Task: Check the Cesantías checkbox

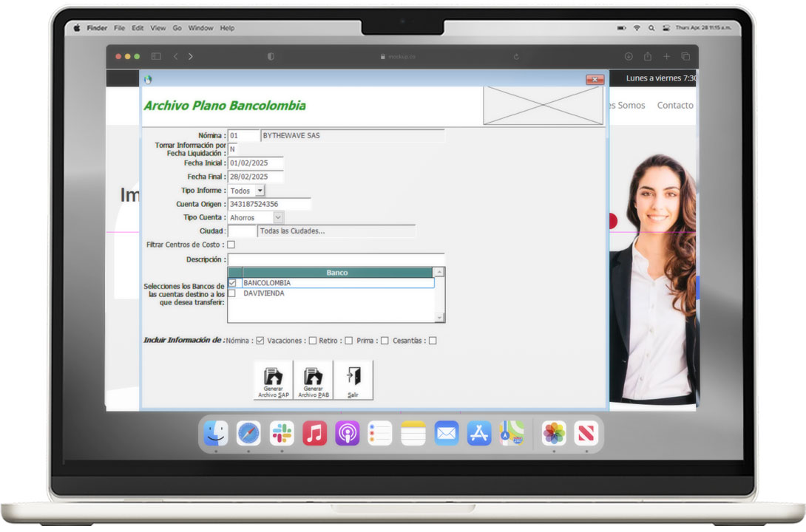Action: 433,341
